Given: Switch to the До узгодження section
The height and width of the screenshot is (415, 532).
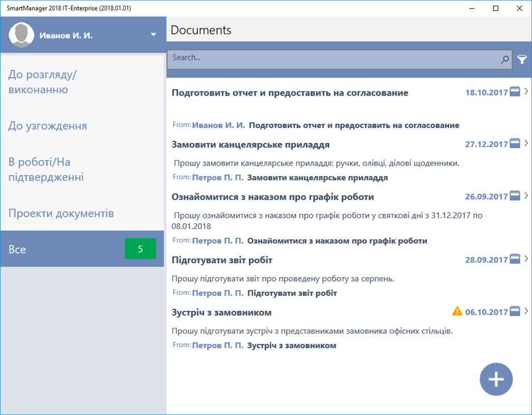Looking at the screenshot, I should 48,126.
